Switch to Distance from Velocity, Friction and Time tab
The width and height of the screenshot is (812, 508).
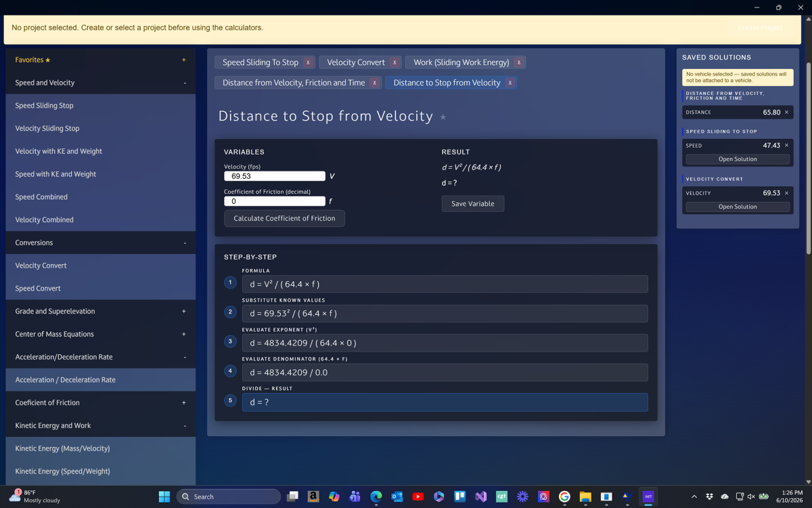tap(294, 83)
